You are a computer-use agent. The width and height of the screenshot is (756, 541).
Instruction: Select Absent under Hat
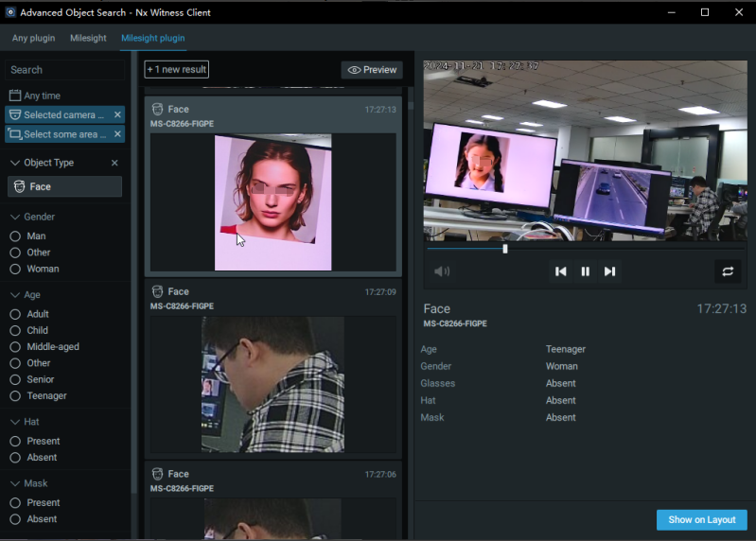[34, 458]
